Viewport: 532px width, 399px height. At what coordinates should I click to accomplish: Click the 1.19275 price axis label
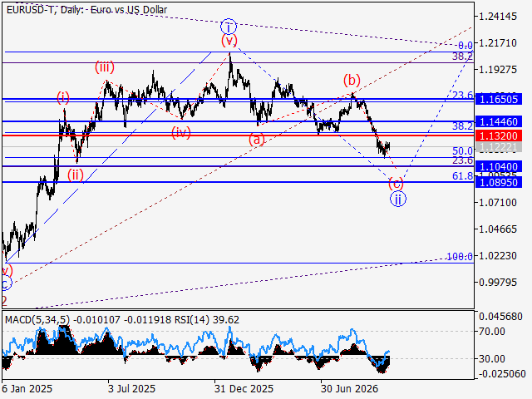point(498,70)
